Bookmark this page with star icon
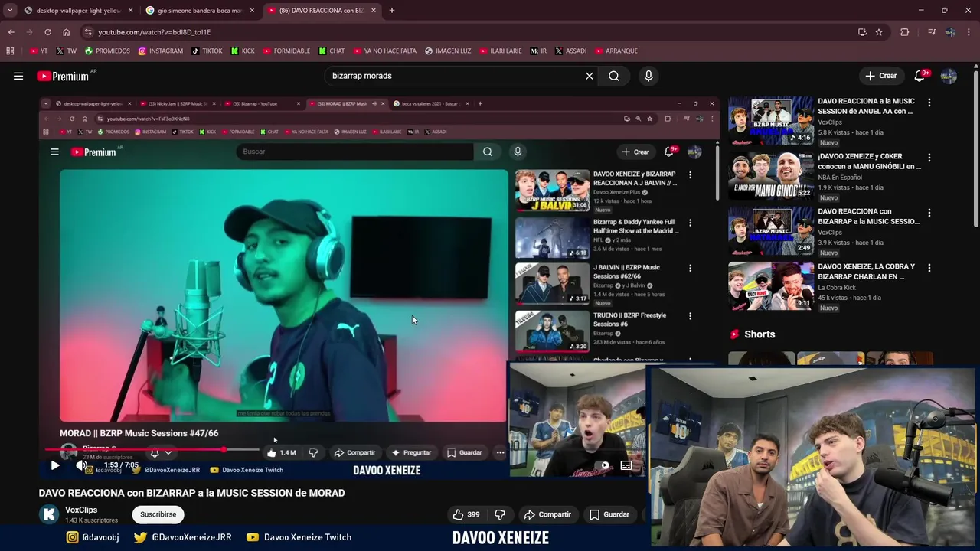Screen dimensions: 980x551 [879, 32]
